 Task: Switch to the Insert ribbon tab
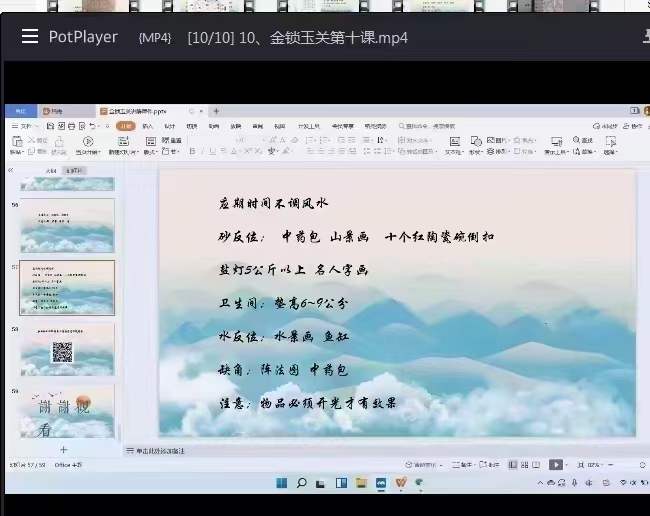tap(147, 126)
